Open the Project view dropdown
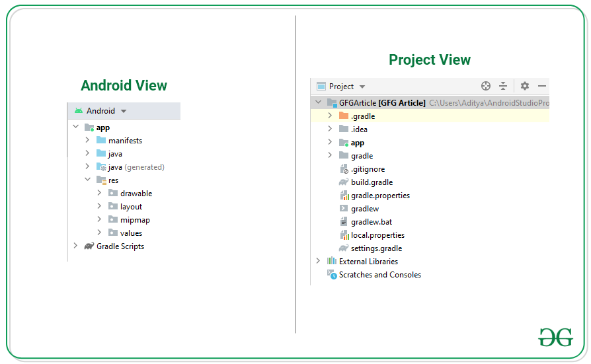This screenshot has width=591, height=364. (x=362, y=87)
